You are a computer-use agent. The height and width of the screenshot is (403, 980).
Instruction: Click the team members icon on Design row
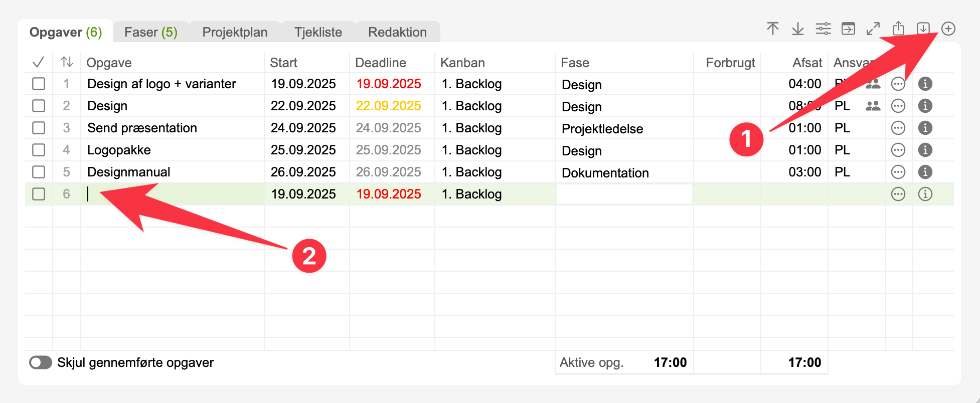873,106
